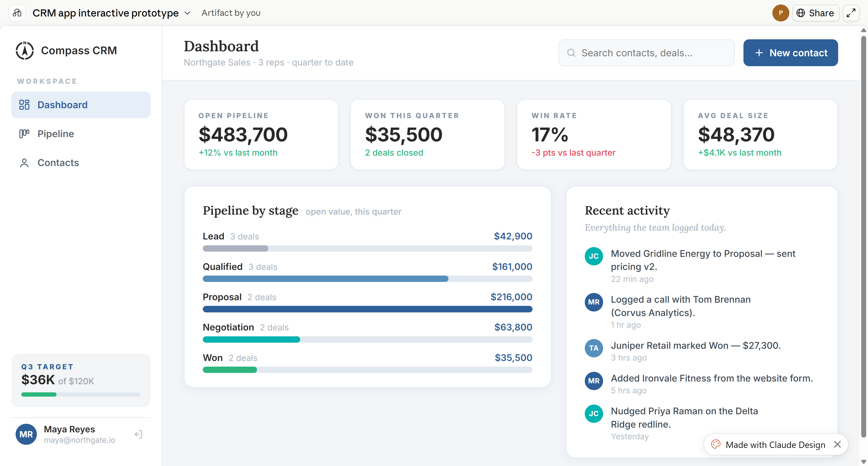Image resolution: width=868 pixels, height=466 pixels.
Task: Click the TA avatar on Juniper Retail activity
Action: (x=594, y=348)
